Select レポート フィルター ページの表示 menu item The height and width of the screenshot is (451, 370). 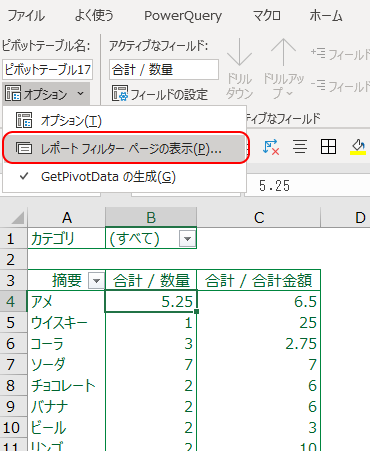pyautogui.click(x=125, y=148)
